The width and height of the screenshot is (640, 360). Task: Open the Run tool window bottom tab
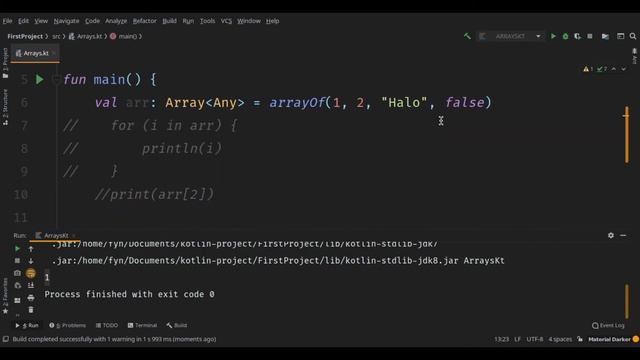tap(27, 325)
